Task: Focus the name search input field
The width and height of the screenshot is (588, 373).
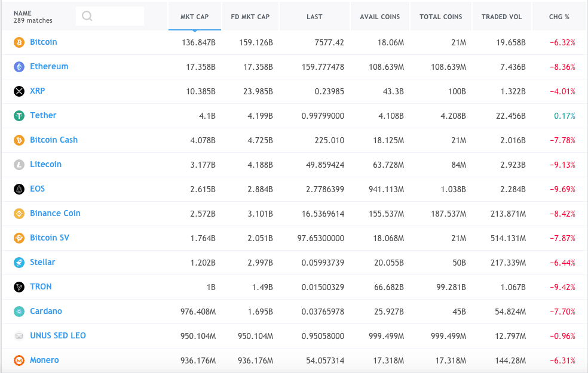Action: 110,16
